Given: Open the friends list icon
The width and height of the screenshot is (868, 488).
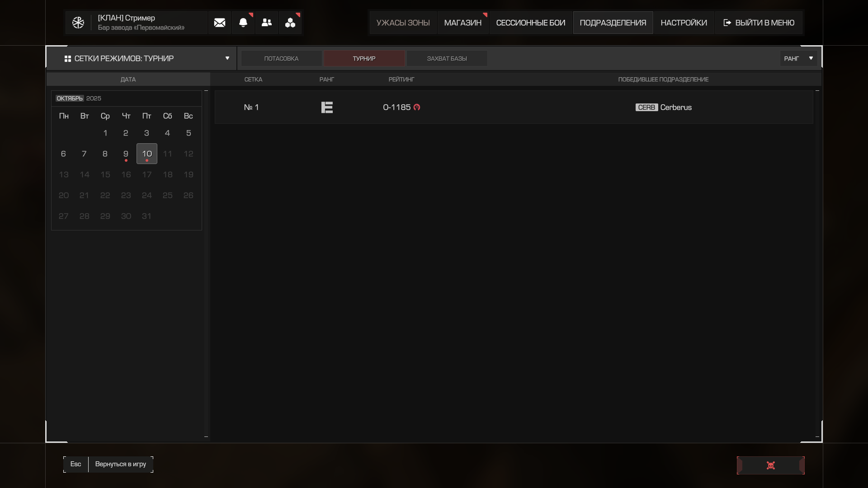Looking at the screenshot, I should [x=267, y=23].
